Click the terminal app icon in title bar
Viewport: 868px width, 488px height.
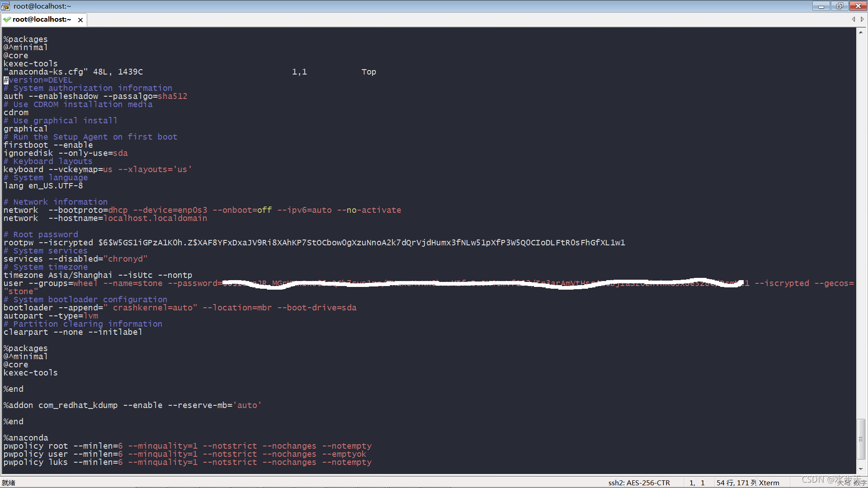(x=5, y=6)
